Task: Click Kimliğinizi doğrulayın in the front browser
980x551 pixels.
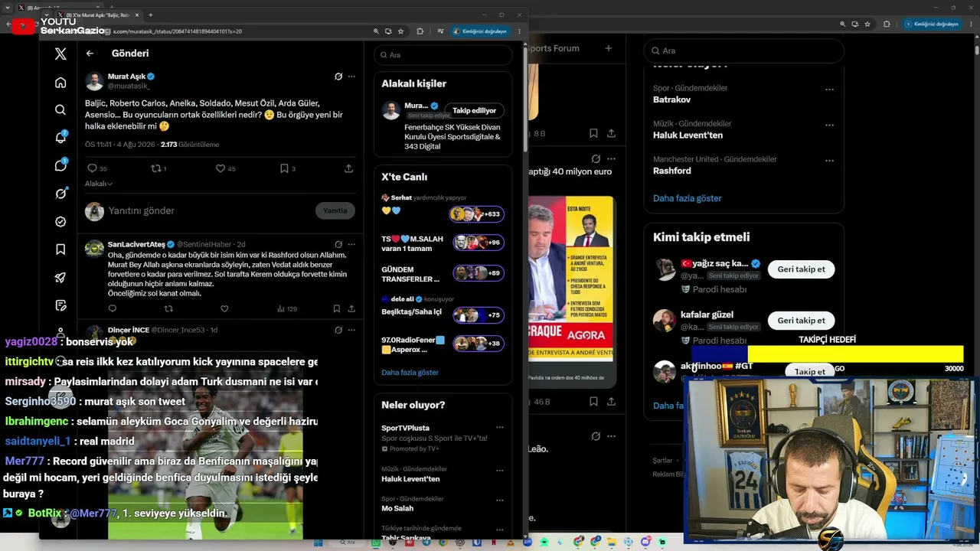Action: (479, 31)
